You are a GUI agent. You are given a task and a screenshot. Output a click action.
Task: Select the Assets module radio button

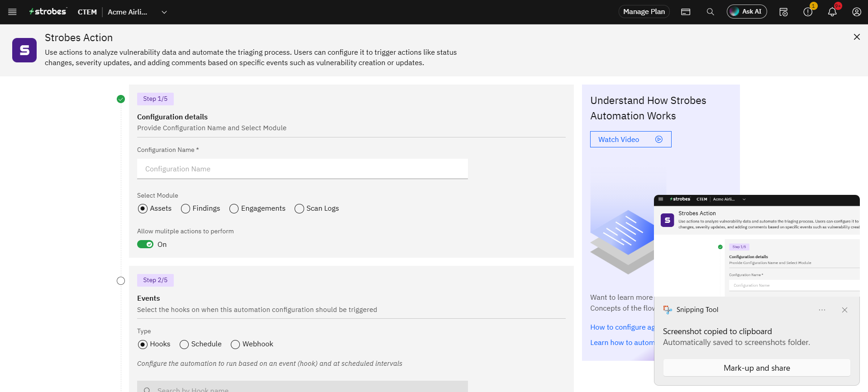[x=143, y=208]
